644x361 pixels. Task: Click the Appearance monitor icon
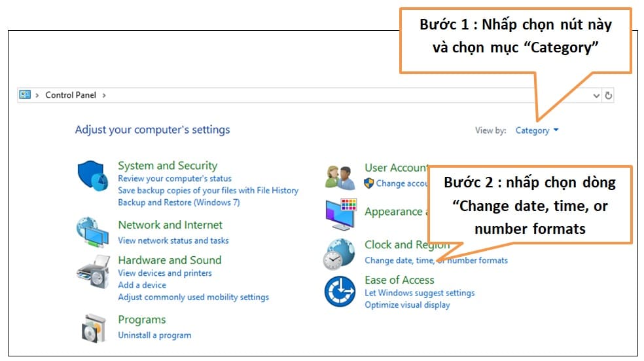click(340, 214)
